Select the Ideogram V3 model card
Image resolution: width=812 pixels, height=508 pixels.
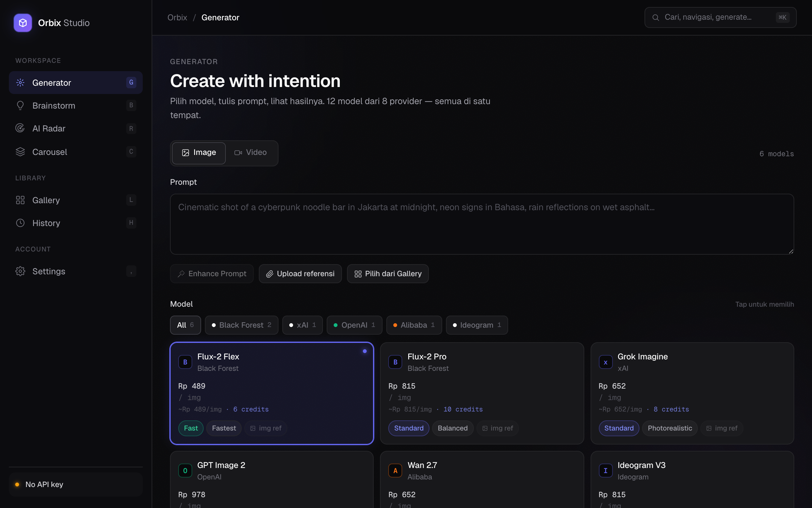click(692, 480)
